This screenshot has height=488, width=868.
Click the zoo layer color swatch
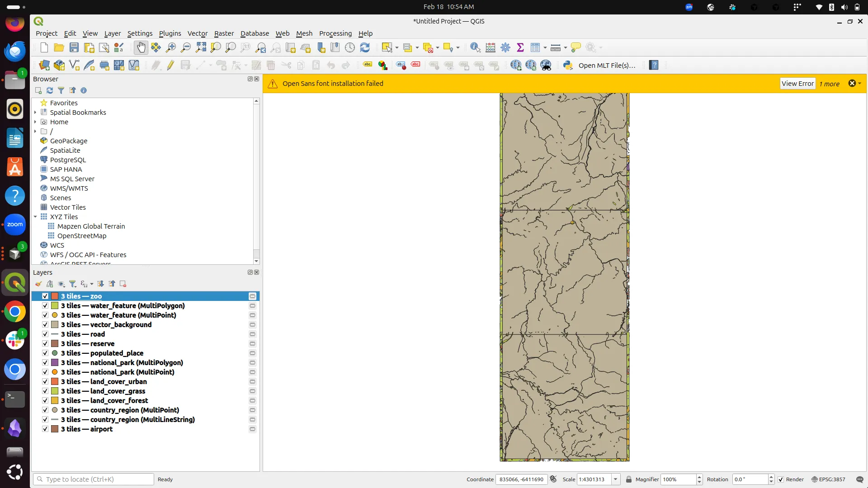point(54,296)
